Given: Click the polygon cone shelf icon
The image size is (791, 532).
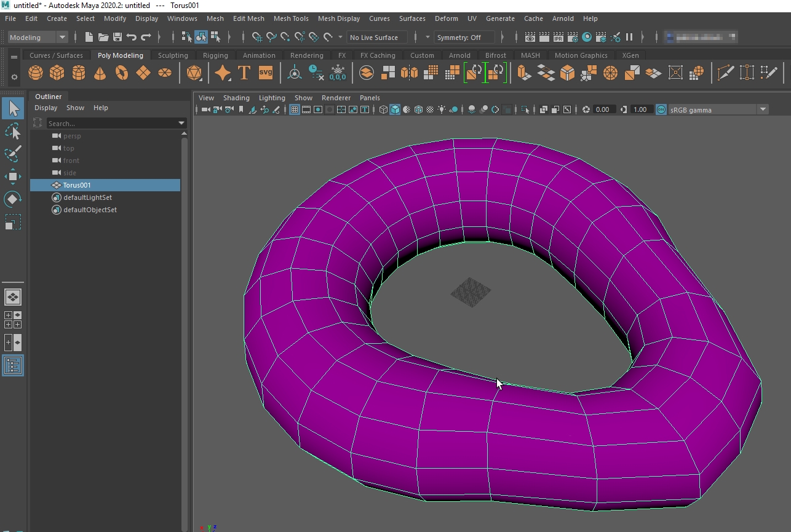Looking at the screenshot, I should tap(100, 73).
